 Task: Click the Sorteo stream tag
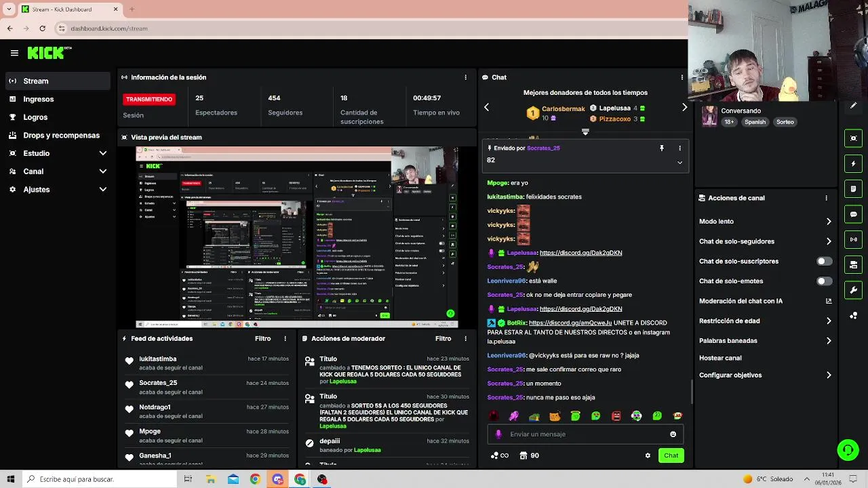click(785, 122)
